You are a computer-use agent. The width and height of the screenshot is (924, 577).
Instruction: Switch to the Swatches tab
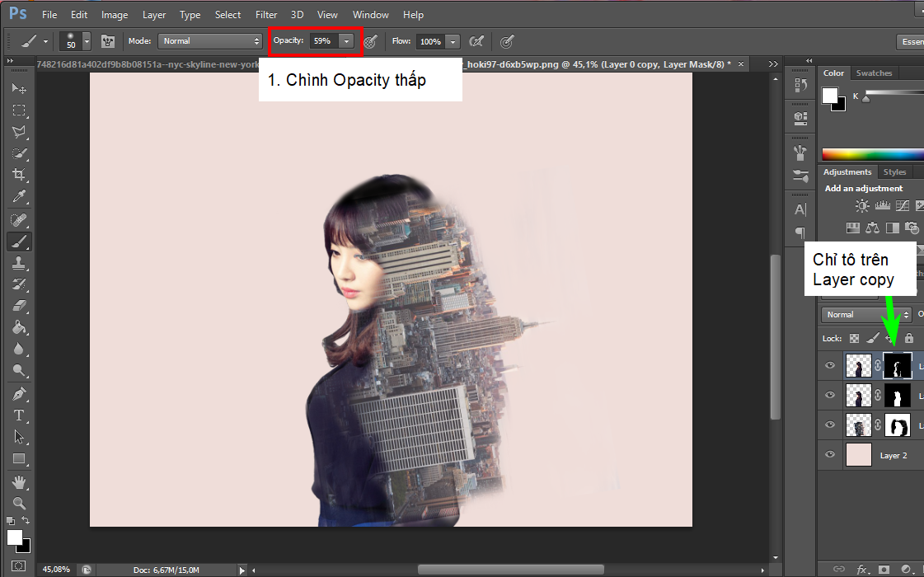point(874,73)
